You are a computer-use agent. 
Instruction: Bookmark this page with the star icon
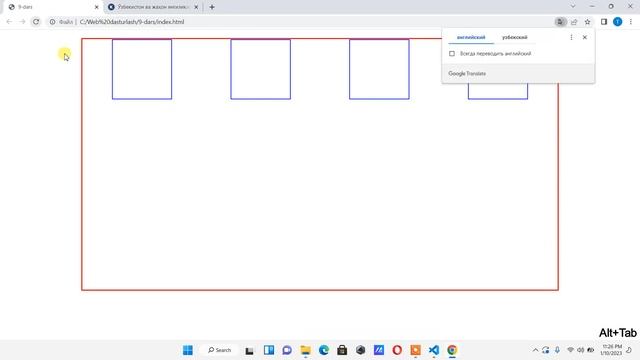pyautogui.click(x=587, y=22)
